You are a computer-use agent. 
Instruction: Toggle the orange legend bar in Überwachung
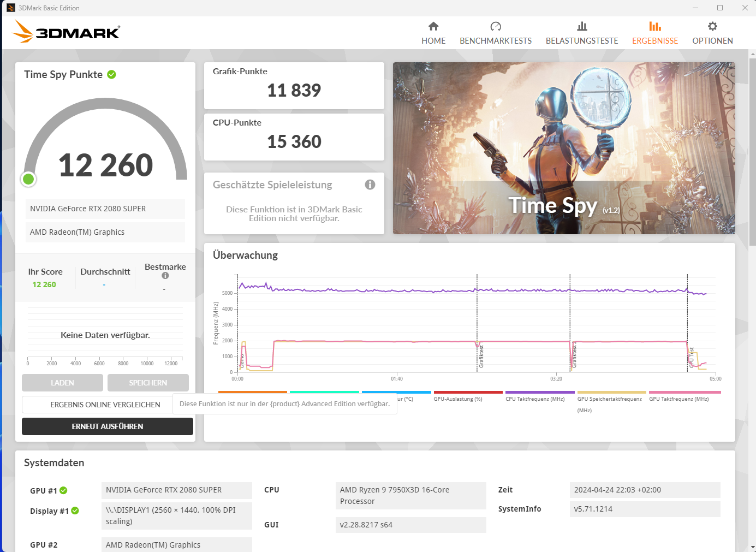tap(253, 392)
